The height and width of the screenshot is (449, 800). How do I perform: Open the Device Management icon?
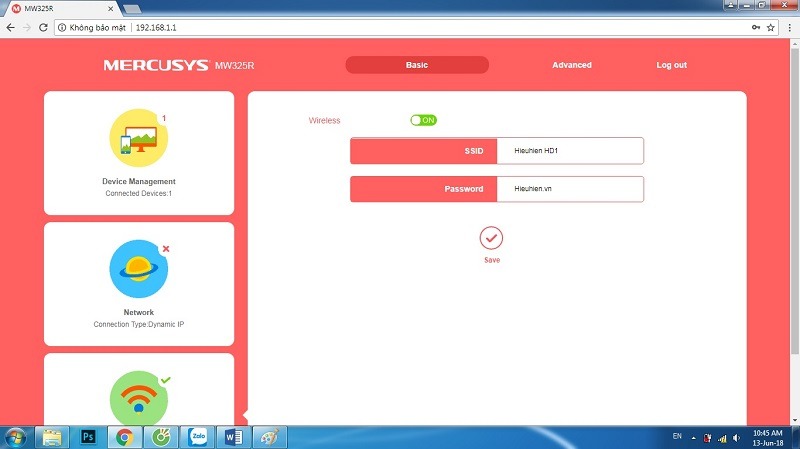coord(139,138)
